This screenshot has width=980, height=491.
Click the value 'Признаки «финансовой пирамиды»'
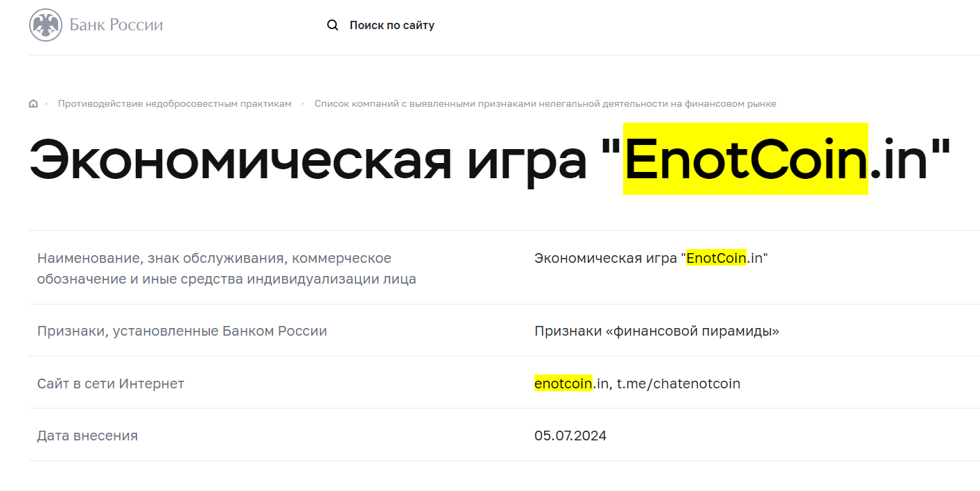click(x=657, y=331)
